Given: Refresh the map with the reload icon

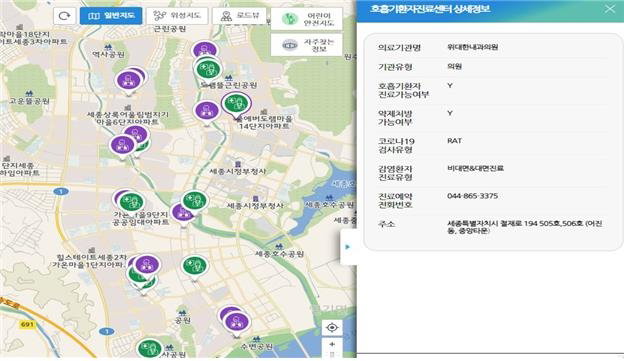Looking at the screenshot, I should tap(64, 16).
